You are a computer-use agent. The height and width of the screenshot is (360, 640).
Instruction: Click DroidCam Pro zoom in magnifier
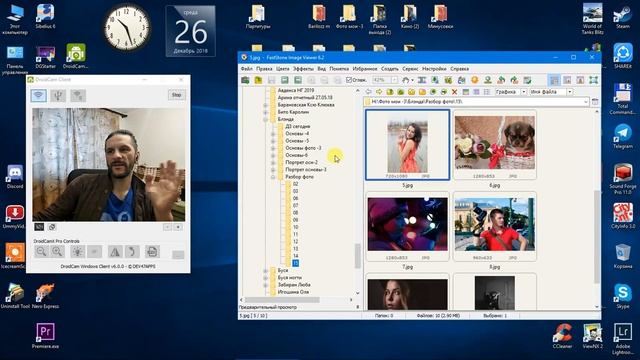click(57, 252)
